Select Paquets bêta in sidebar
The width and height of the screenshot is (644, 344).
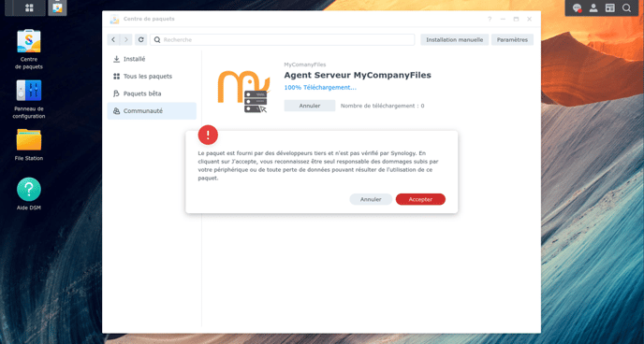[x=152, y=93]
